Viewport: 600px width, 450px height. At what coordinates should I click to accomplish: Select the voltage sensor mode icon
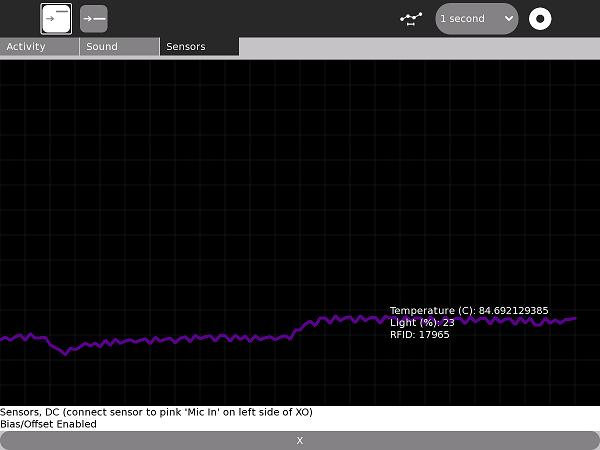pos(94,18)
